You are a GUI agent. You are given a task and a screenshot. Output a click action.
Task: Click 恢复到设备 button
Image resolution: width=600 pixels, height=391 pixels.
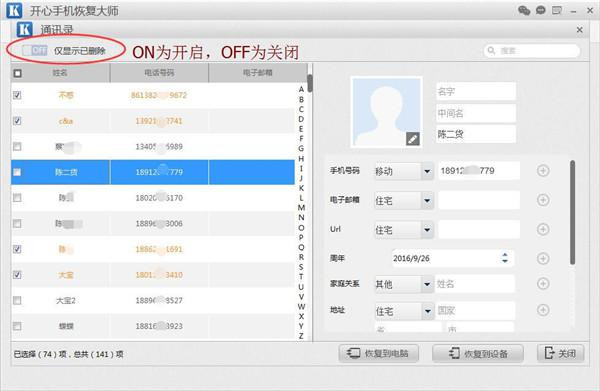478,354
